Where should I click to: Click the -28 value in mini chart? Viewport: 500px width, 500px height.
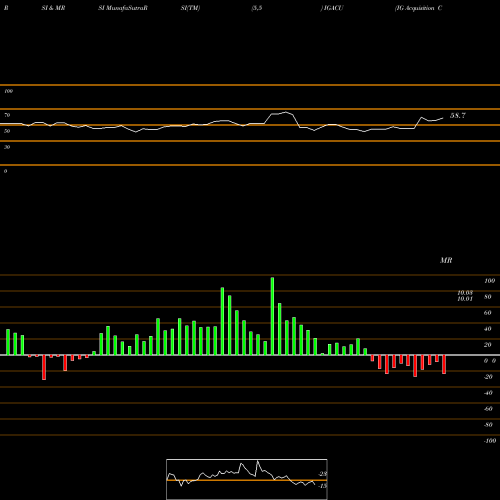tap(322, 474)
